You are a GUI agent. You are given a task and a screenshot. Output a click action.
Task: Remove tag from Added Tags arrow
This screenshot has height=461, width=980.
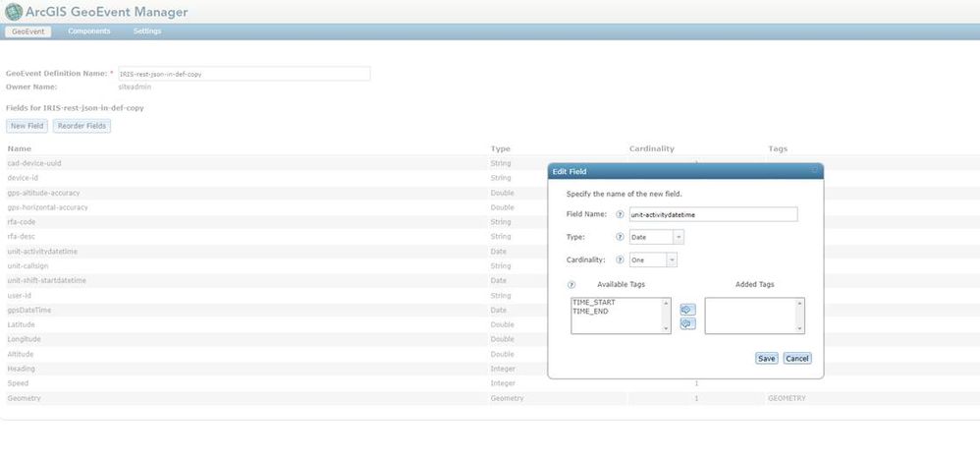(687, 323)
